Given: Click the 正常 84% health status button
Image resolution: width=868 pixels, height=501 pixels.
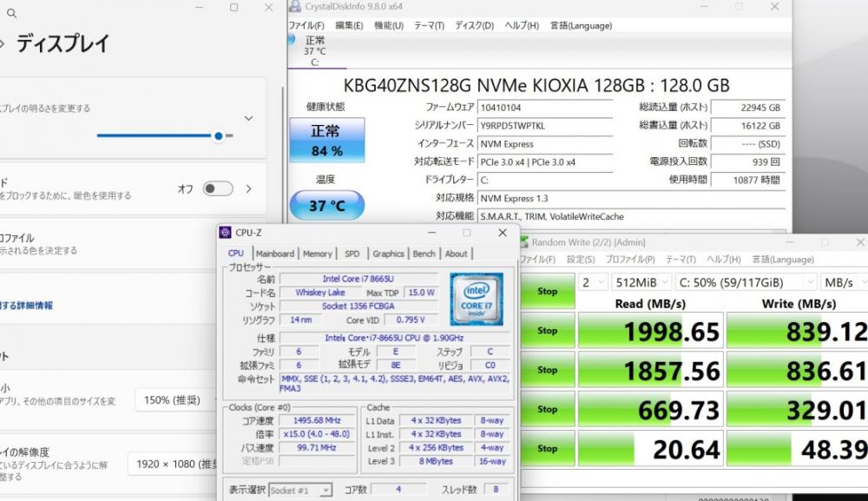Looking at the screenshot, I should point(327,140).
